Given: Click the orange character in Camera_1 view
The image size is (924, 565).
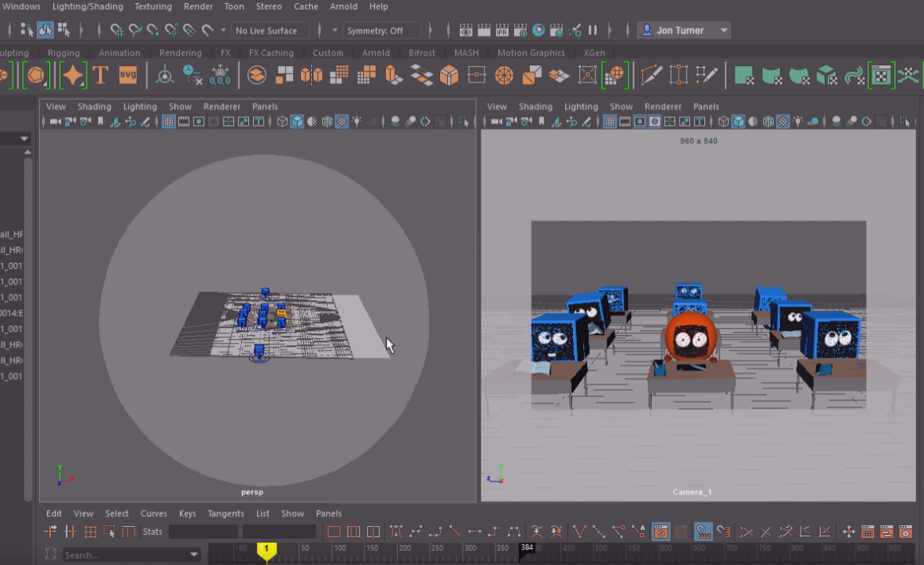Looking at the screenshot, I should 691,339.
